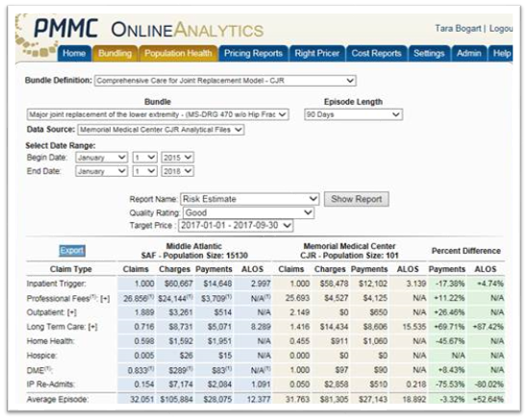Open the Population Health tab
The image size is (528, 420).
point(178,53)
